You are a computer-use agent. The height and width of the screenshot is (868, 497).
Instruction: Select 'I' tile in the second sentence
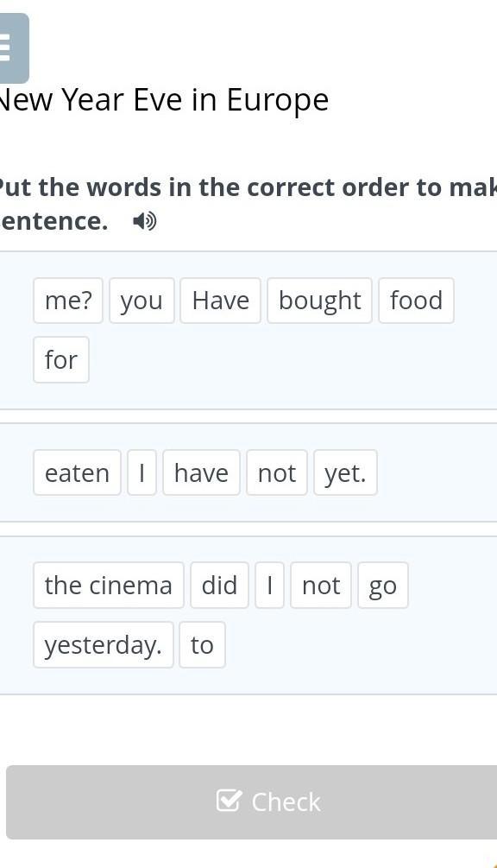142,472
